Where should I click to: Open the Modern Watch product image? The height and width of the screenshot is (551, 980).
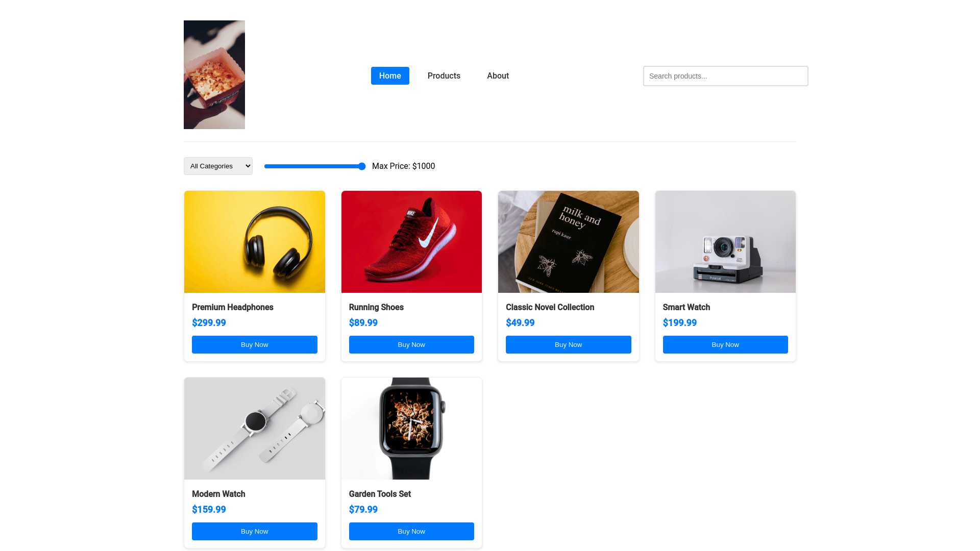pyautogui.click(x=255, y=429)
